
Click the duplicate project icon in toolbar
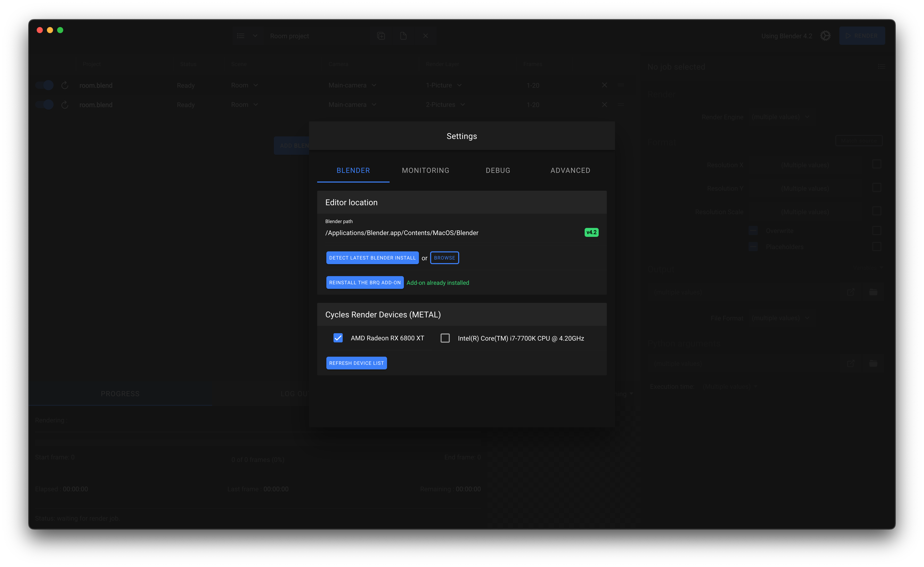(x=381, y=36)
